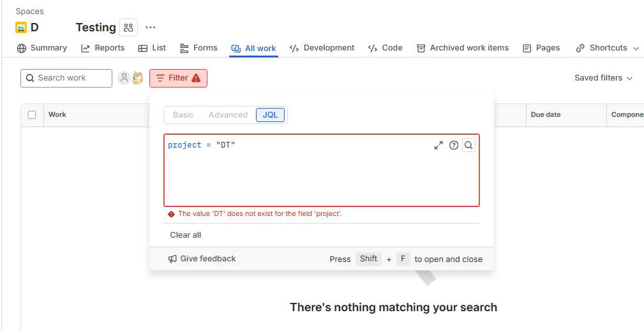Switch filter mode to Advanced

(x=228, y=115)
